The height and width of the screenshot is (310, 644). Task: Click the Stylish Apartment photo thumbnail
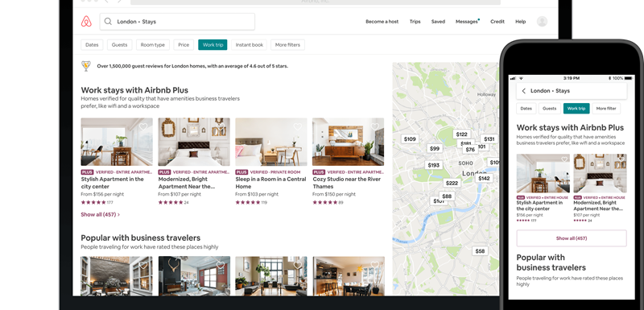117,142
